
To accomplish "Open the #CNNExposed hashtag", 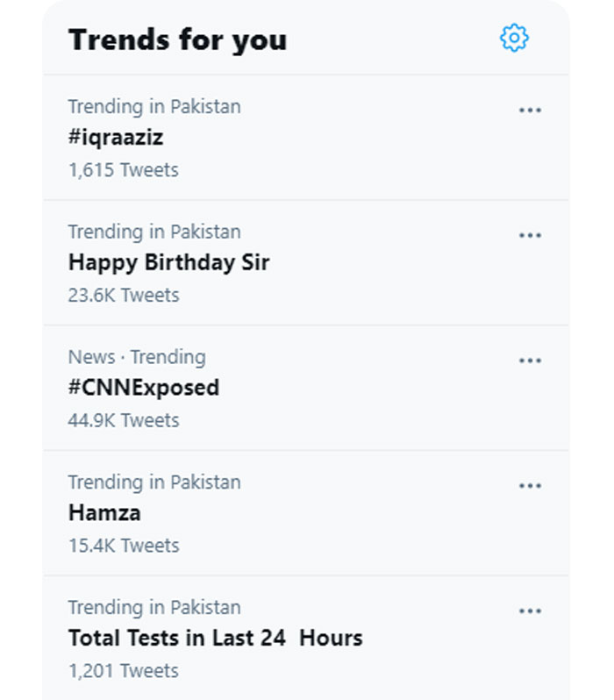I will [144, 388].
